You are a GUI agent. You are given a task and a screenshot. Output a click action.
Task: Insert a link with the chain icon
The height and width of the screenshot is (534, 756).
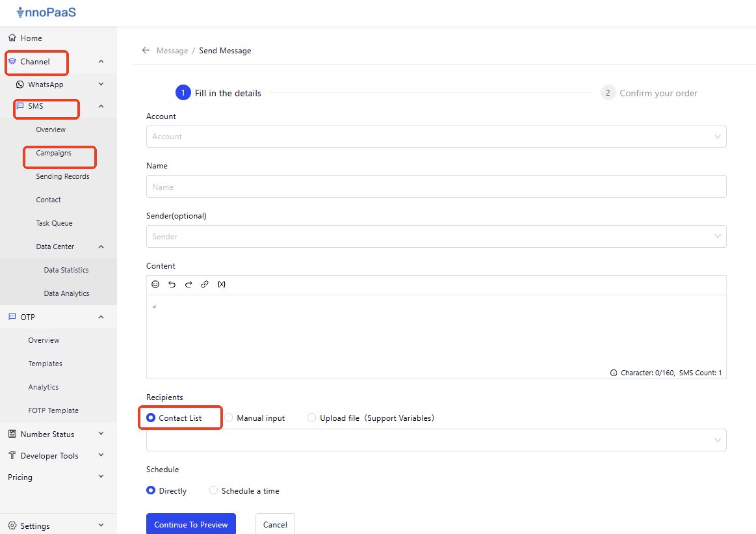(x=205, y=284)
